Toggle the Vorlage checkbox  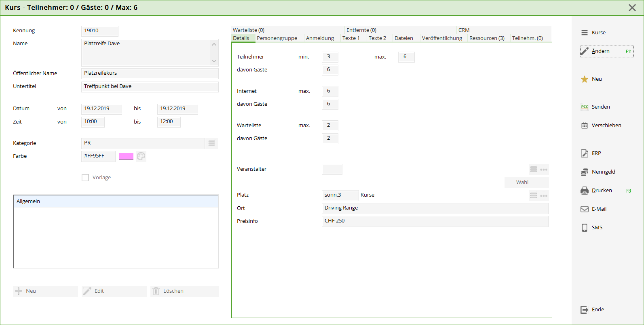[85, 178]
